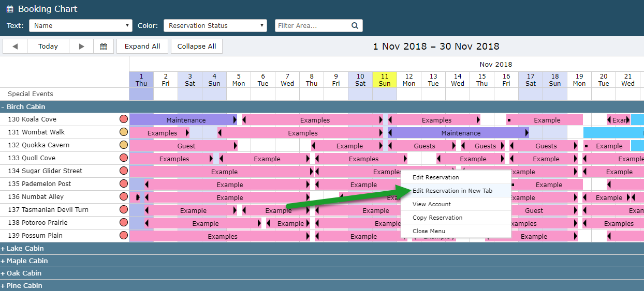Open the Text dropdown showing Name
Image resolution: width=644 pixels, height=291 pixels.
click(x=81, y=25)
